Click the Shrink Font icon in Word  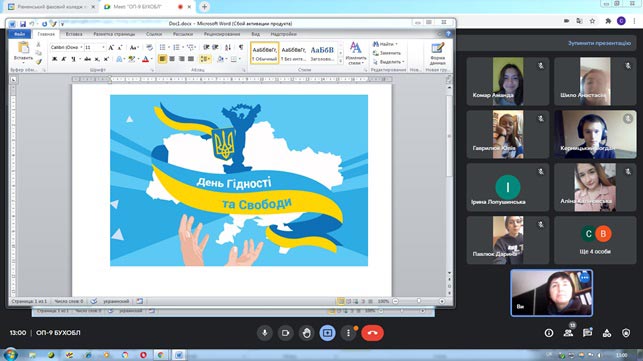coord(120,48)
